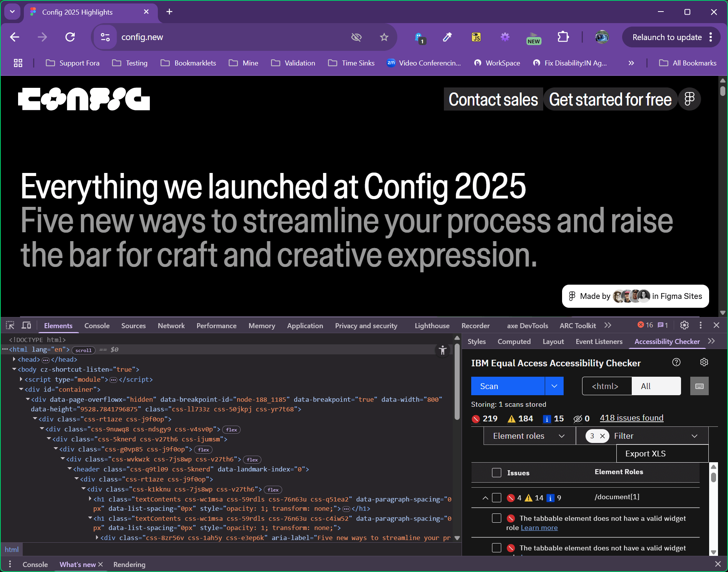Open the Scan options dropdown arrow
The height and width of the screenshot is (572, 728).
click(554, 386)
